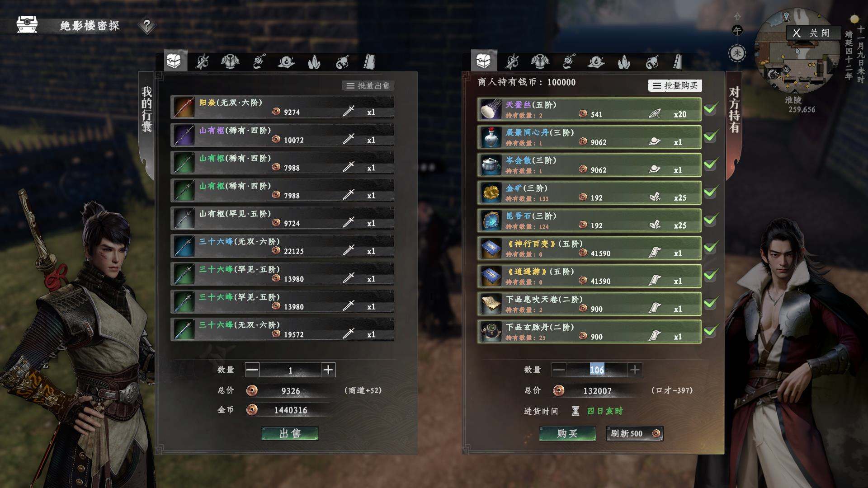Select weapons filter icon in my inventory
This screenshot has width=868, height=488.
[x=202, y=61]
